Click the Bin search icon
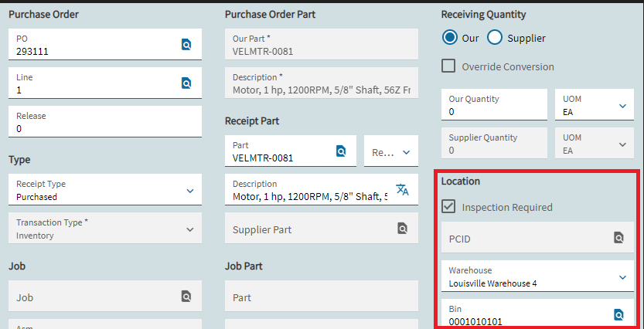The height and width of the screenshot is (329, 644). coord(618,314)
